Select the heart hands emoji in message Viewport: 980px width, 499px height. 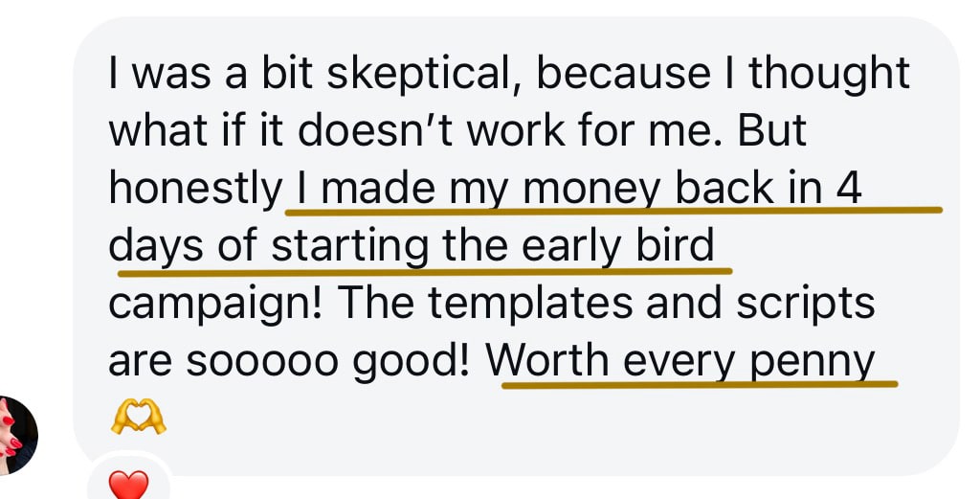[138, 419]
